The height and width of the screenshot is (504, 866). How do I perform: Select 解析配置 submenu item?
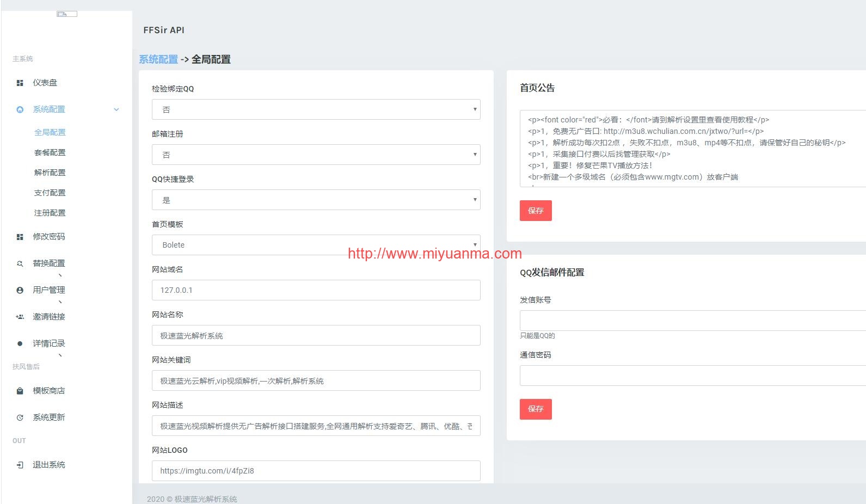[50, 173]
